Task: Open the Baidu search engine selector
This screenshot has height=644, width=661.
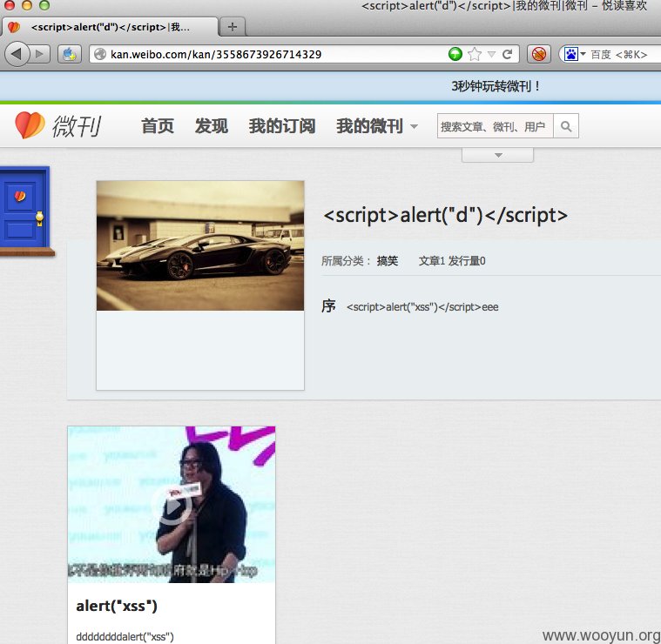Action: [x=575, y=54]
